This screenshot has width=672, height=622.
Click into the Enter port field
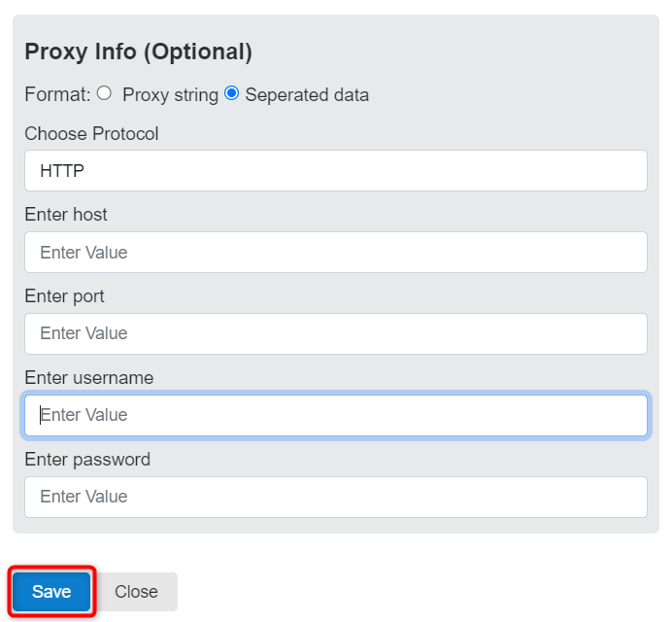coord(335,333)
